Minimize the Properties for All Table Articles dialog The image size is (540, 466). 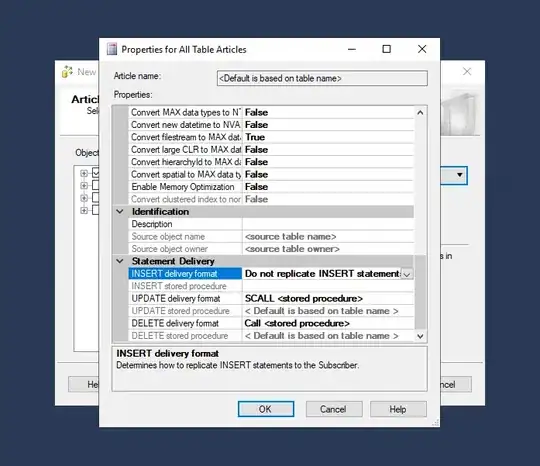(352, 49)
